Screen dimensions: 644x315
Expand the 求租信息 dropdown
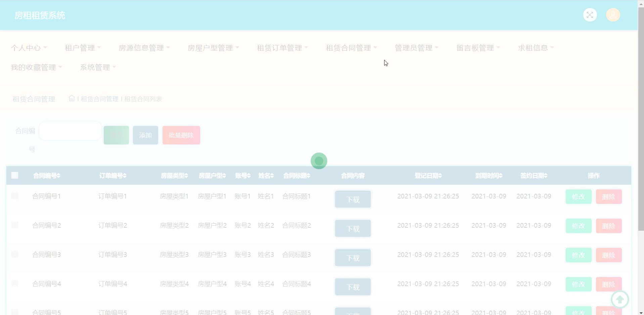pyautogui.click(x=536, y=48)
